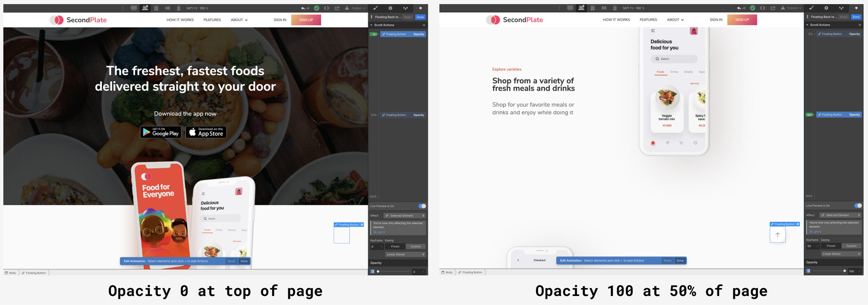Click SIGN UP button in right screenshot
This screenshot has height=305, width=868.
click(742, 19)
